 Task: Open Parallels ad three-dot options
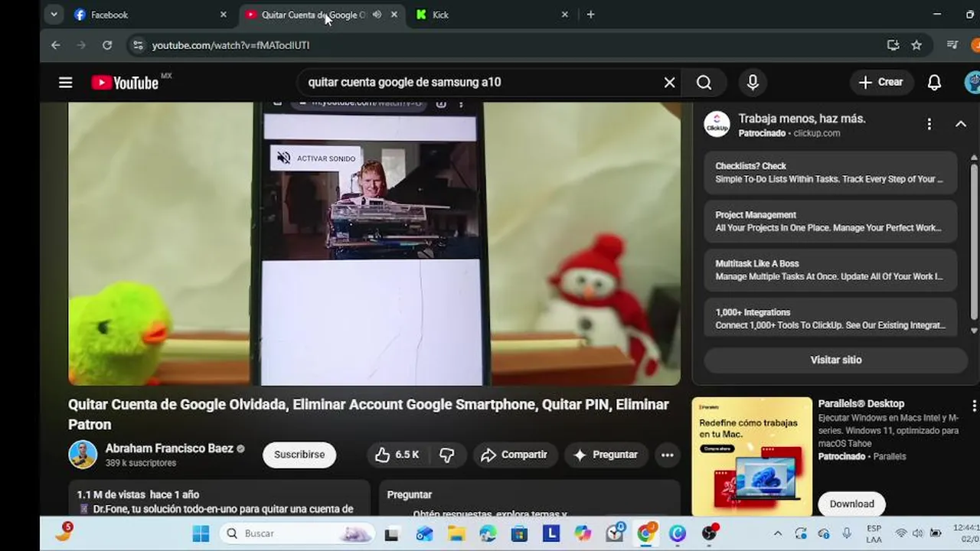pos(974,406)
